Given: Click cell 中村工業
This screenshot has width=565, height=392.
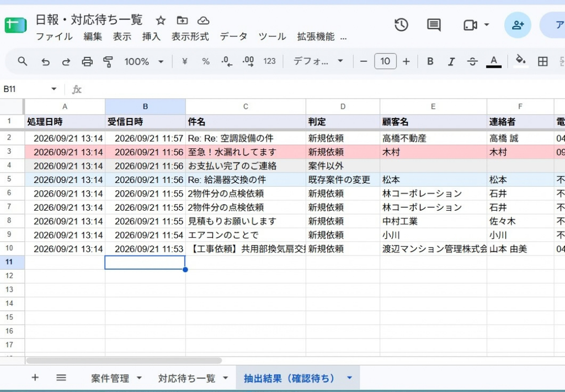Looking at the screenshot, I should [433, 221].
